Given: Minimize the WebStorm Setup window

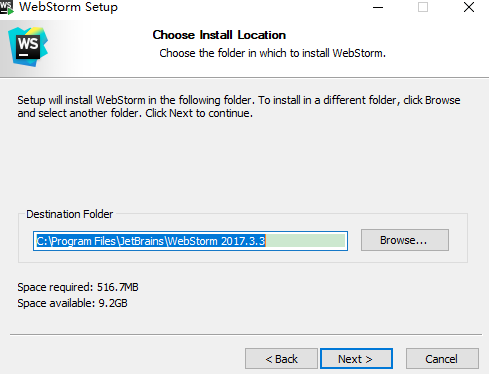Looking at the screenshot, I should pyautogui.click(x=378, y=7).
